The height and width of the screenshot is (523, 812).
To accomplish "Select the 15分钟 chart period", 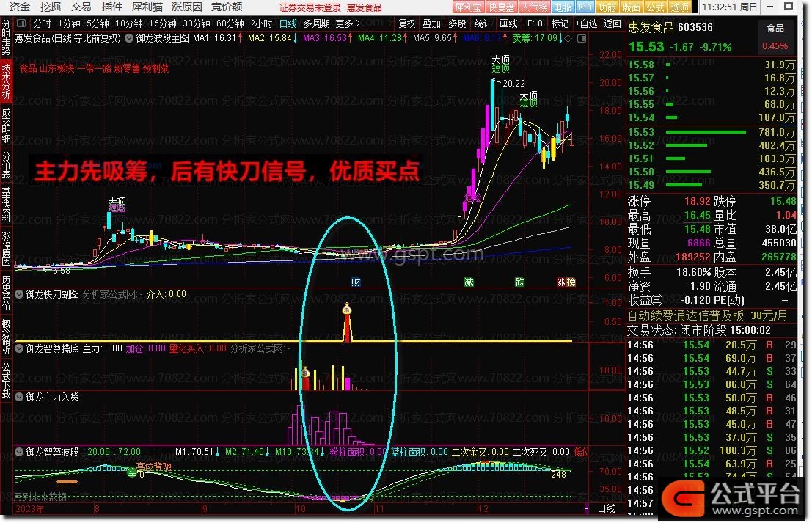I will click(x=163, y=23).
